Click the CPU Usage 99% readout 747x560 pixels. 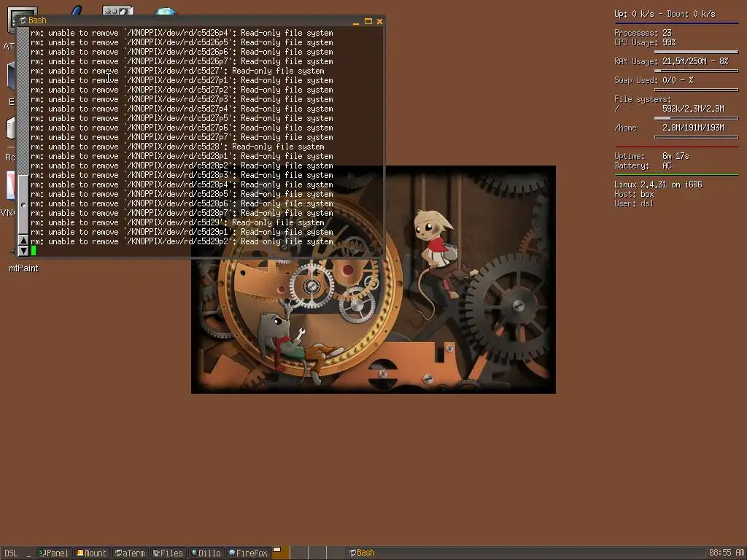tap(645, 42)
